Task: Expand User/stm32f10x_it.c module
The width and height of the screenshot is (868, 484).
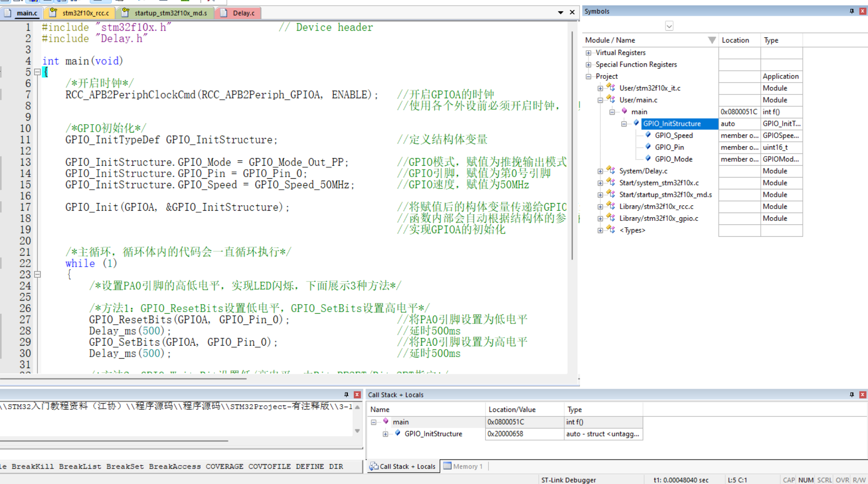Action: point(600,88)
